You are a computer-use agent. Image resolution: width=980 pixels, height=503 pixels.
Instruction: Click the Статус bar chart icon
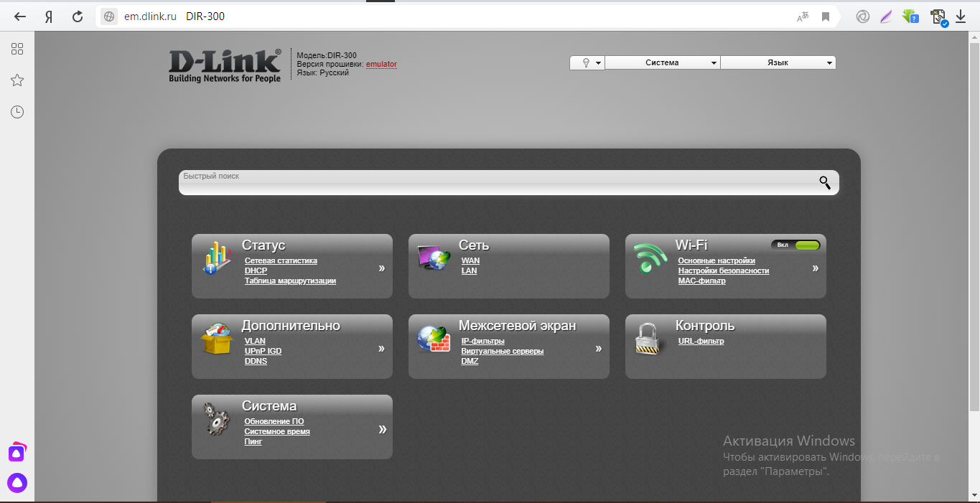(217, 258)
